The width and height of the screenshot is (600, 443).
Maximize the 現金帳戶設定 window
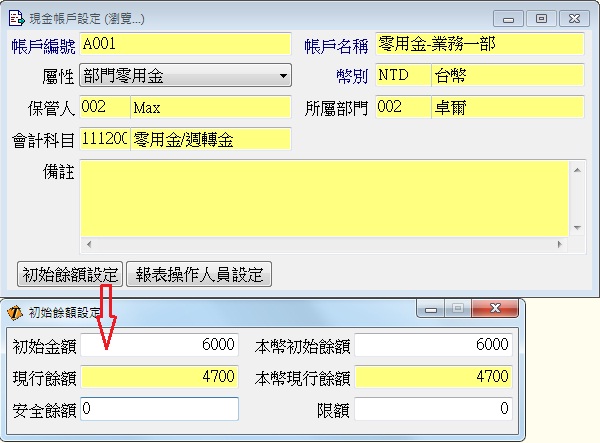[x=541, y=18]
